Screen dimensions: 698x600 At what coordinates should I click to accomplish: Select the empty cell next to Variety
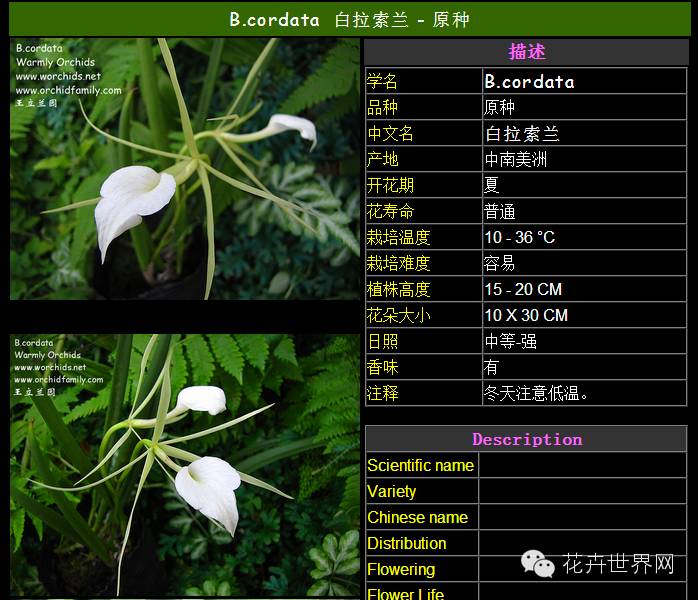[582, 491]
